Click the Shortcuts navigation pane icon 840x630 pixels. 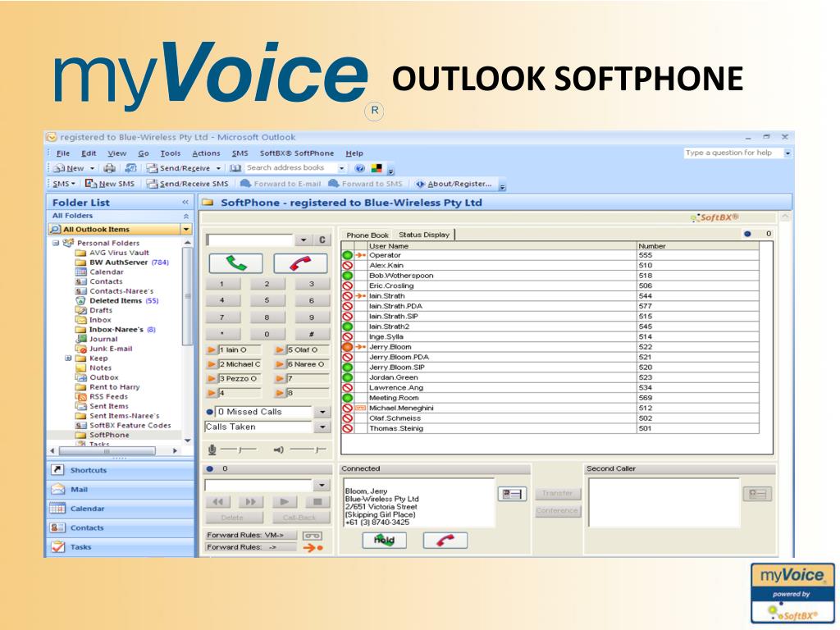(x=57, y=470)
